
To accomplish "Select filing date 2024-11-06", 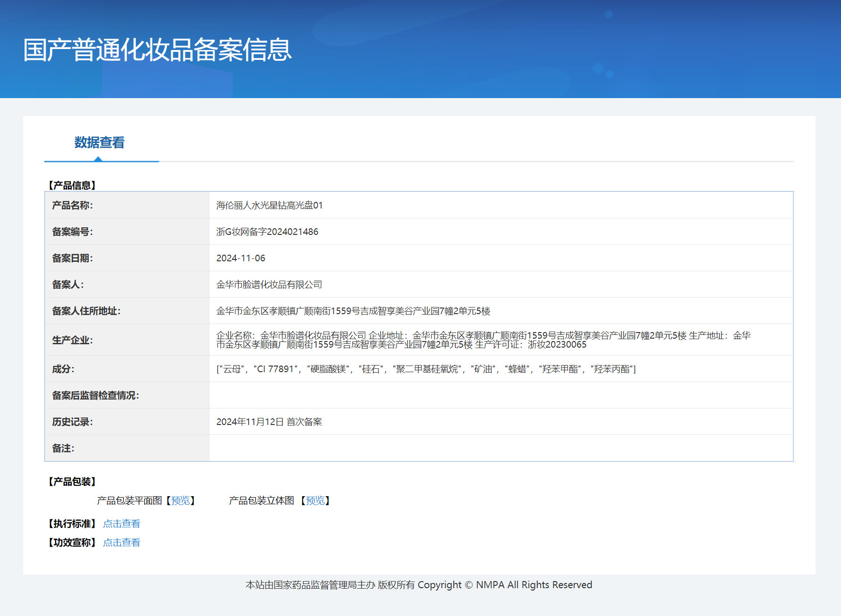I will [241, 258].
